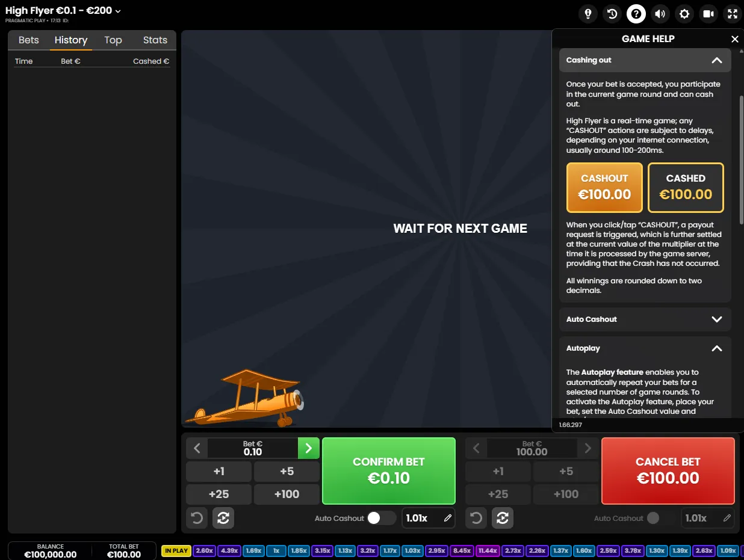Click the right auto cashout 1.01x field
The height and width of the screenshot is (560, 744).
point(708,518)
